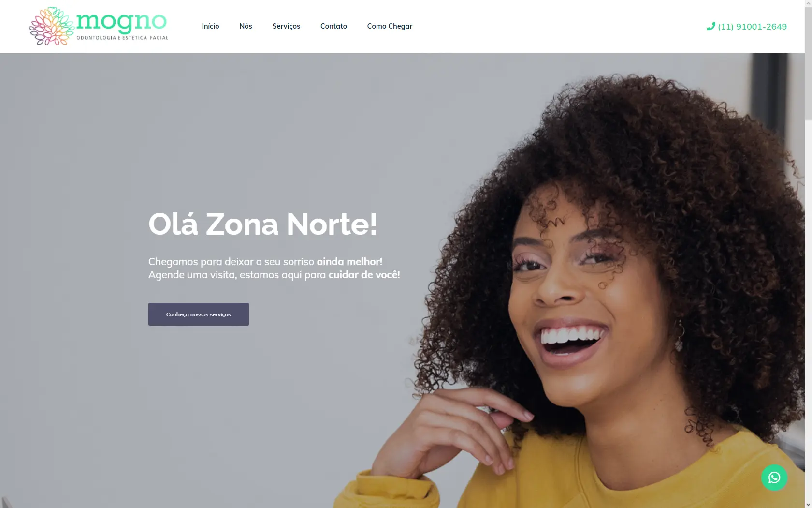
Task: Click the empty scrollbar track below the thumb
Action: point(808,310)
